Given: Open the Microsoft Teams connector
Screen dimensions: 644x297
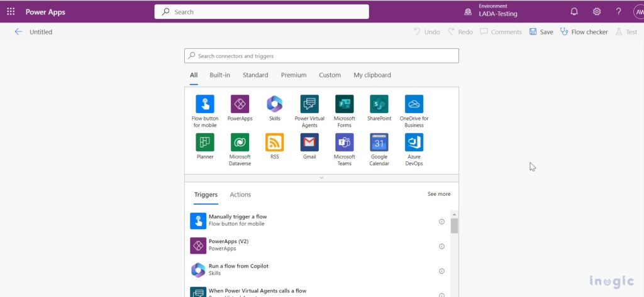Looking at the screenshot, I should tap(344, 143).
